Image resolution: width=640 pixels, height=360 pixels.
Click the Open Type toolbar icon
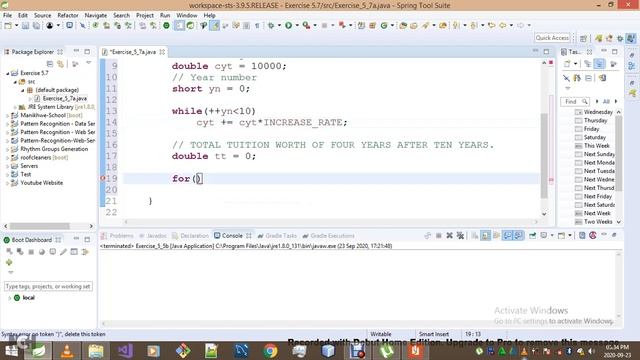402,26
